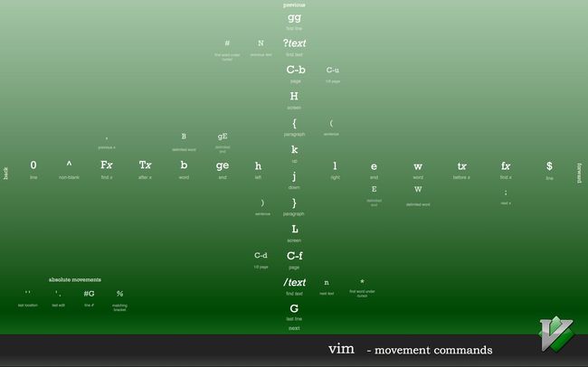Click the large lowercase "e" end command
Viewport: 588px width, 367px height.
point(374,166)
